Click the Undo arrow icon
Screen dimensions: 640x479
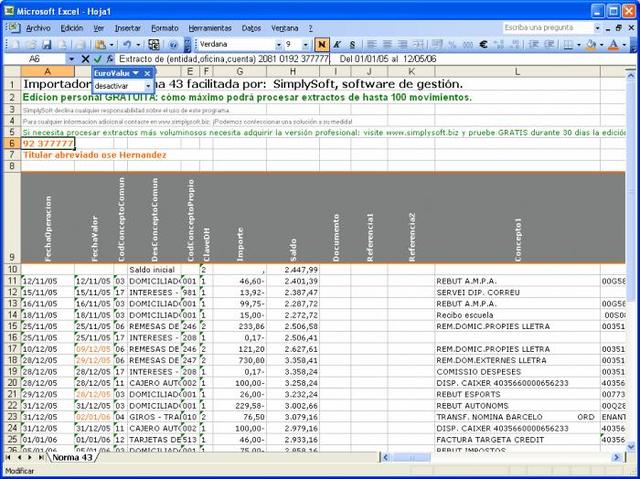[x=127, y=44]
